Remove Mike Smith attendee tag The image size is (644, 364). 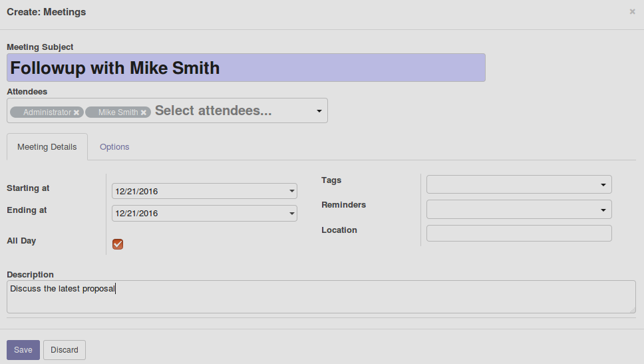click(143, 112)
